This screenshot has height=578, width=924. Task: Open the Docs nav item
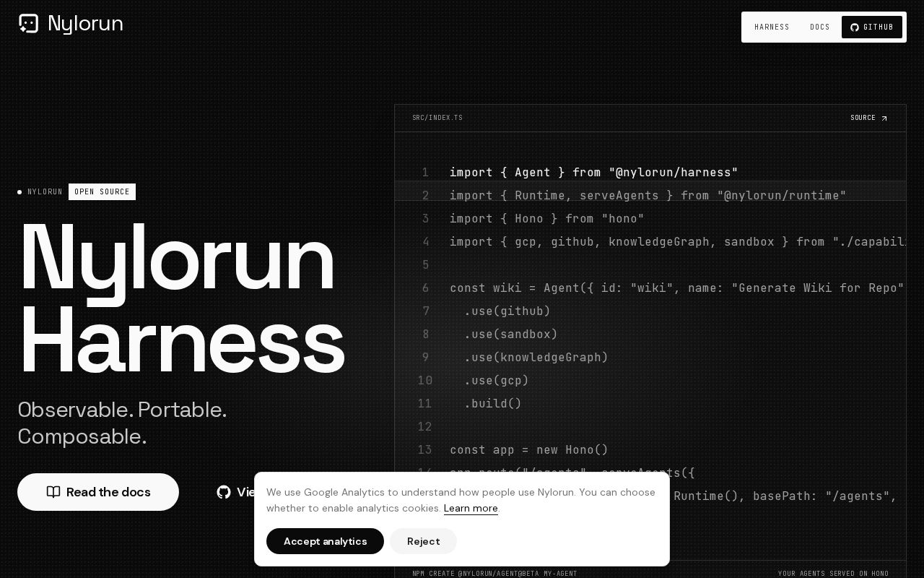[x=820, y=27]
